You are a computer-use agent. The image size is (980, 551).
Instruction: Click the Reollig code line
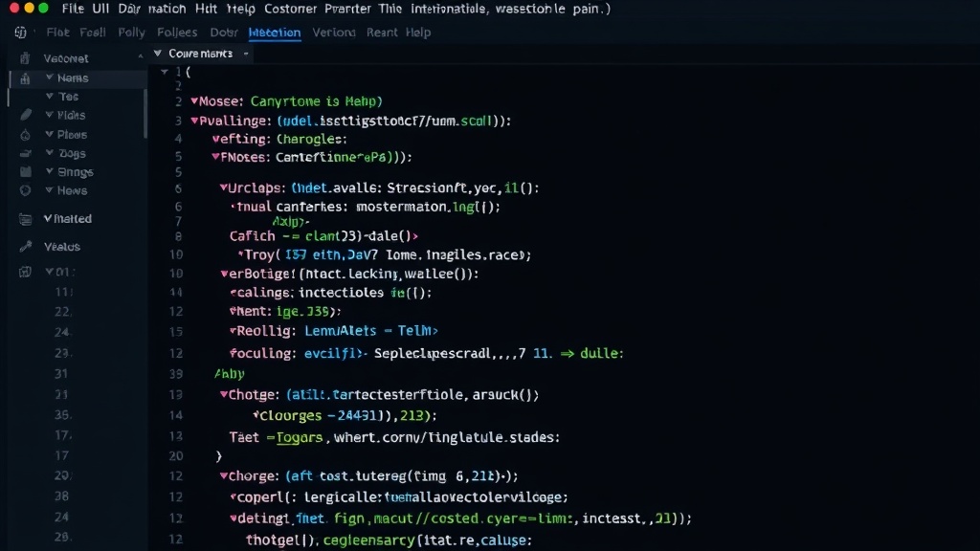334,331
